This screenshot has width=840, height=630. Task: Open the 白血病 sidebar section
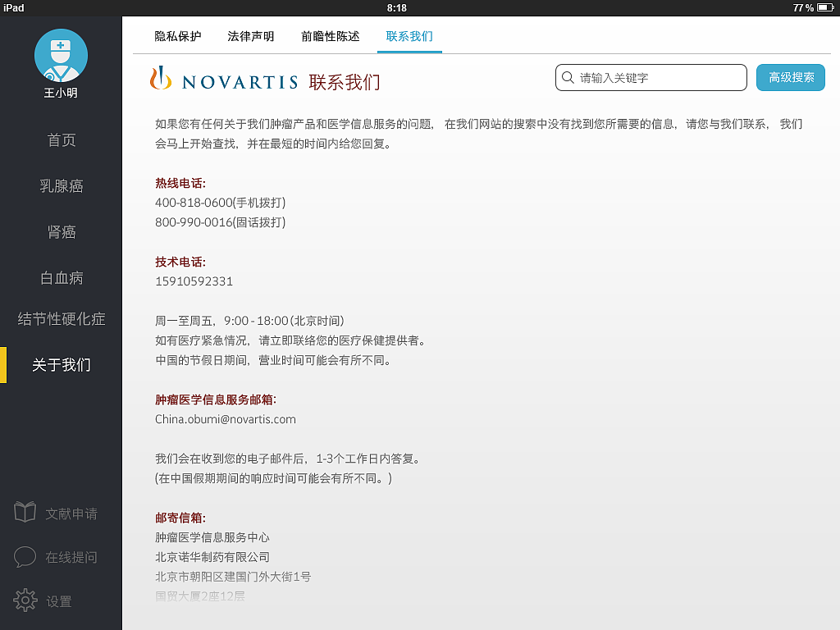point(61,278)
